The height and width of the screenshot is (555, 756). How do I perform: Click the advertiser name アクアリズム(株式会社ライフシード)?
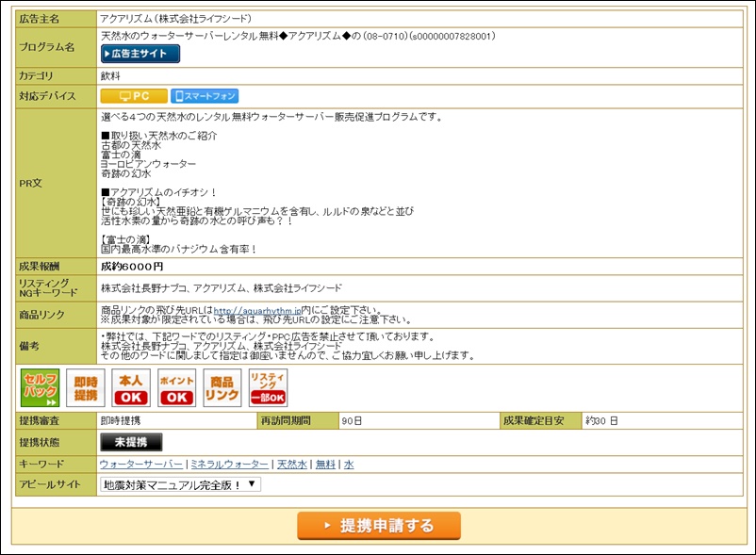176,19
